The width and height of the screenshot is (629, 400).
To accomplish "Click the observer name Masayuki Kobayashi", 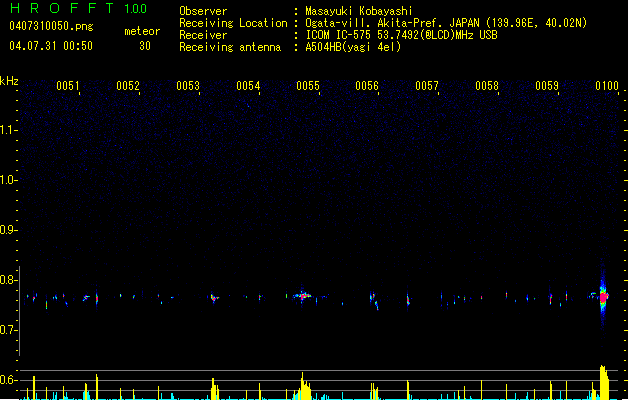I will click(359, 11).
